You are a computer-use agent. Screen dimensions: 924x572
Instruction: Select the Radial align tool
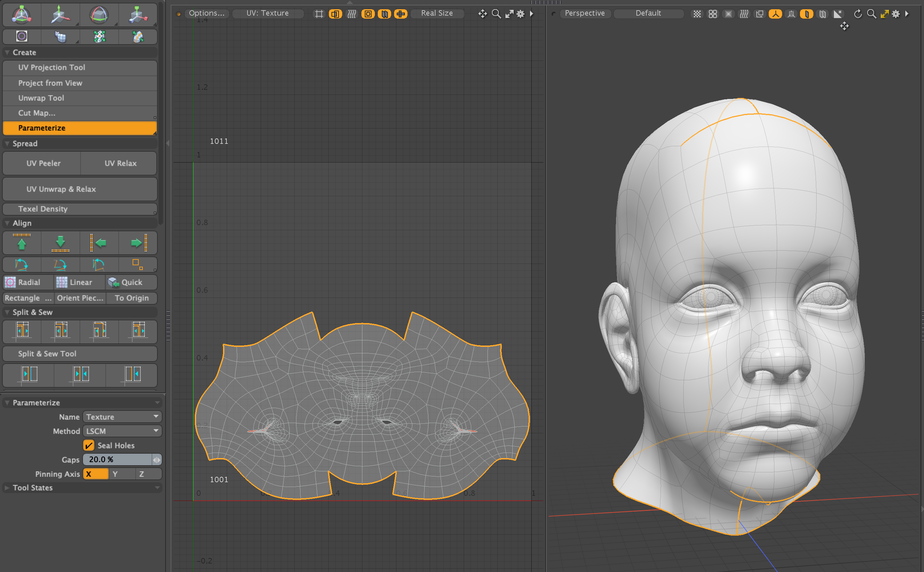coord(23,282)
